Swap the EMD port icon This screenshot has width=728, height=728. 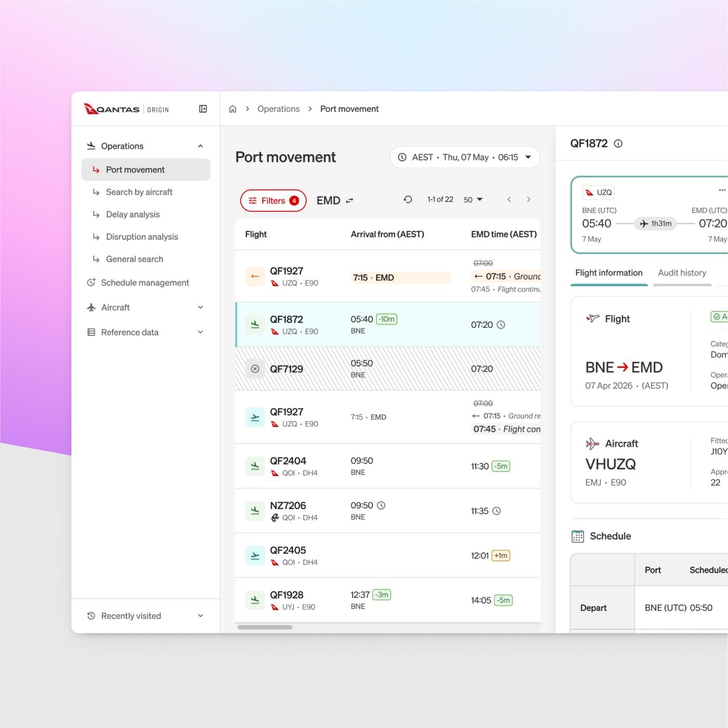(349, 200)
